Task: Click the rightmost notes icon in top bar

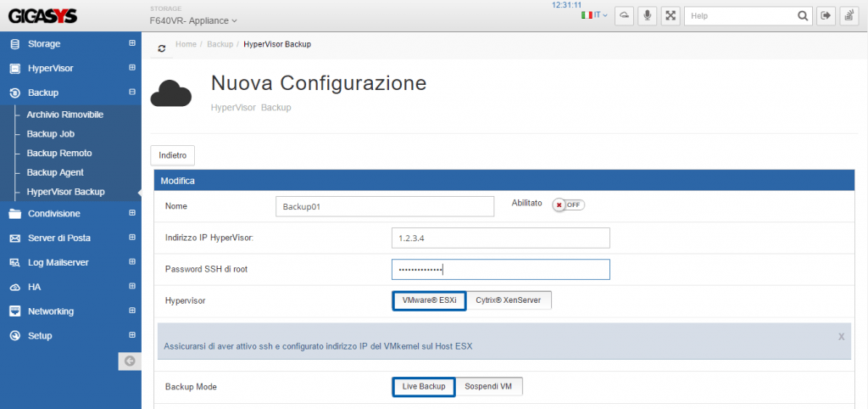Action: tap(849, 15)
